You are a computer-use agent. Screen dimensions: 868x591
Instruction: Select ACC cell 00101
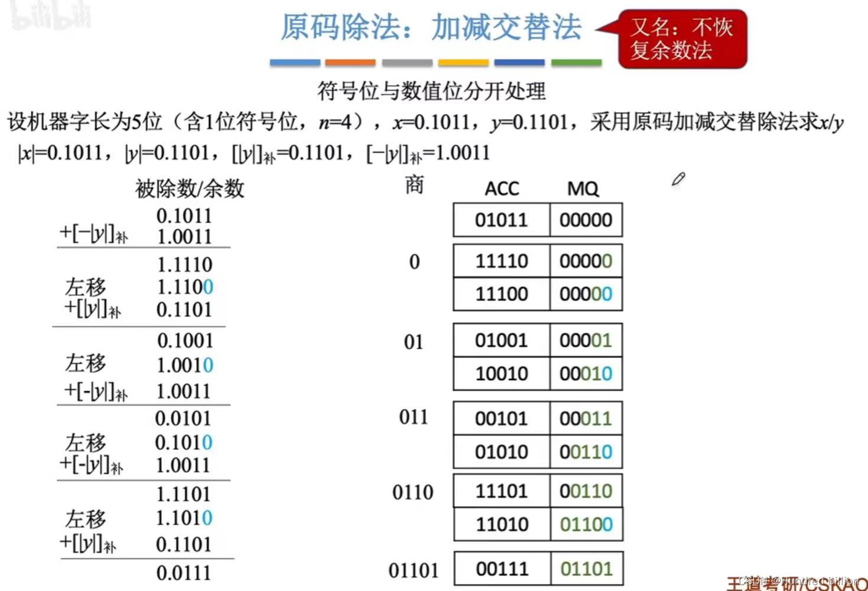coord(502,418)
